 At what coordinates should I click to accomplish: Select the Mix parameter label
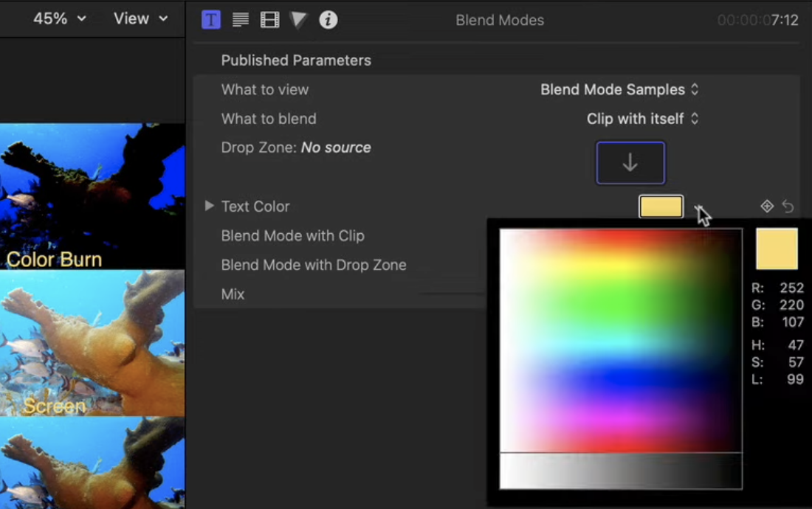(233, 294)
